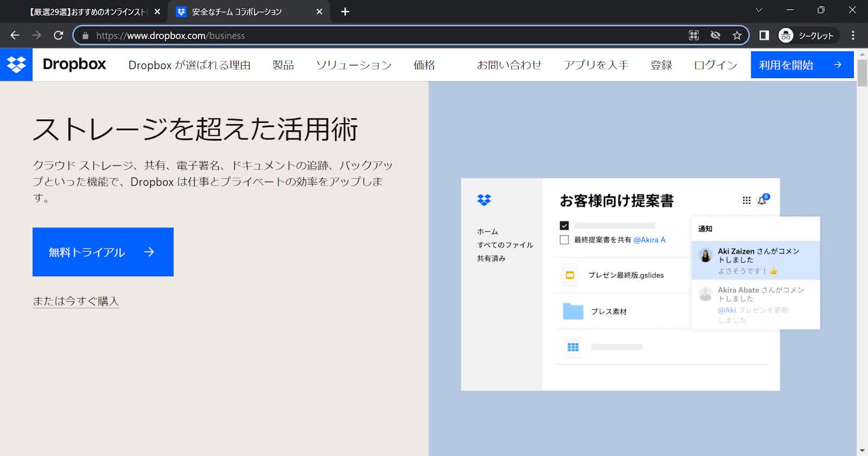Open Chrome three-dot menu

click(853, 35)
